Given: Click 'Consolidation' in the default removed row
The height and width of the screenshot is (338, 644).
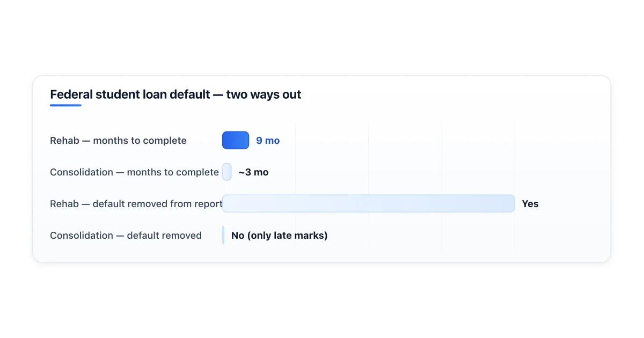Looking at the screenshot, I should tap(81, 236).
